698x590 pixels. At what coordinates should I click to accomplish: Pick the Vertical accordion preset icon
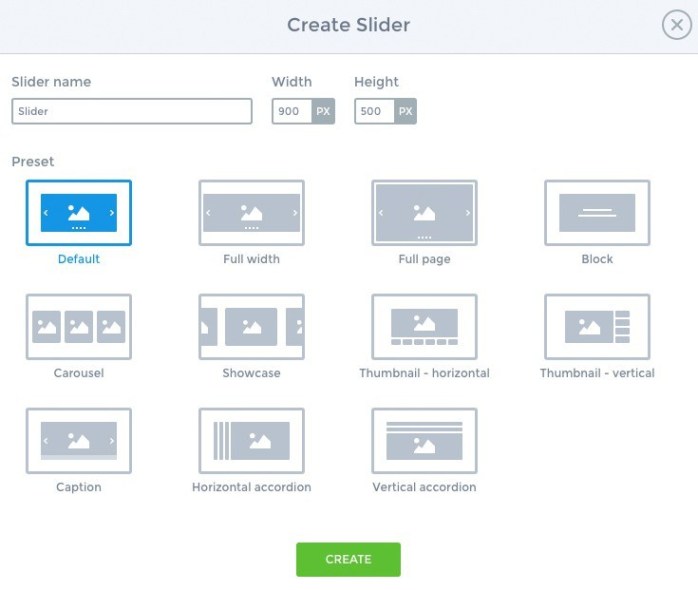coord(424,441)
